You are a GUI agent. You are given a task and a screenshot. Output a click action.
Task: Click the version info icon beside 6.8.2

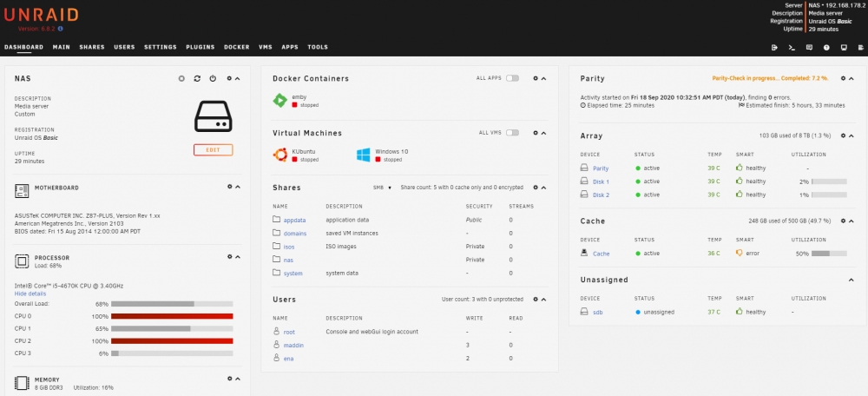pos(61,29)
